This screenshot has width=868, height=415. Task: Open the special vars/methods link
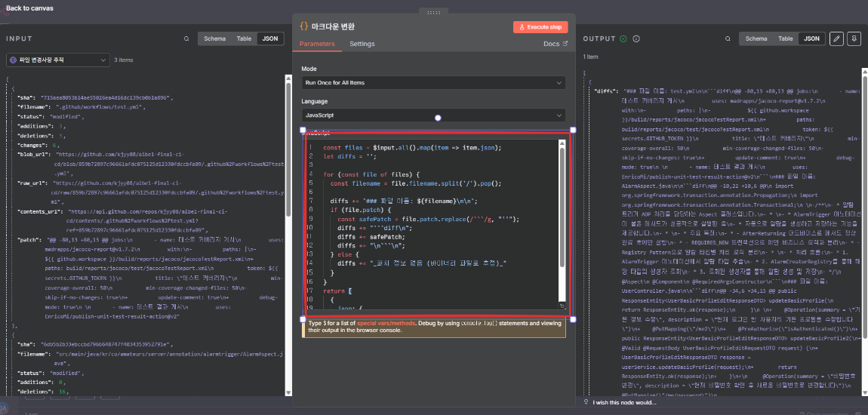pyautogui.click(x=386, y=323)
